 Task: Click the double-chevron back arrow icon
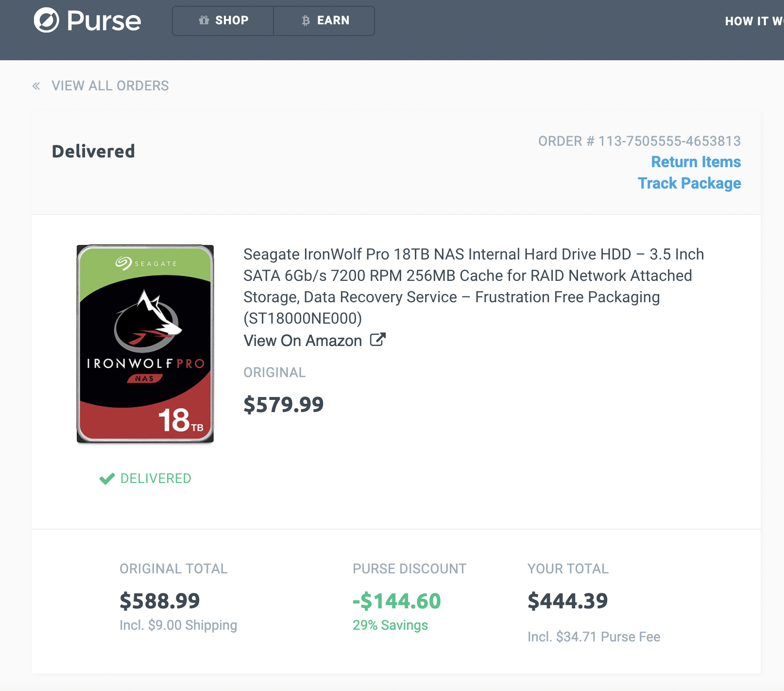coord(36,86)
